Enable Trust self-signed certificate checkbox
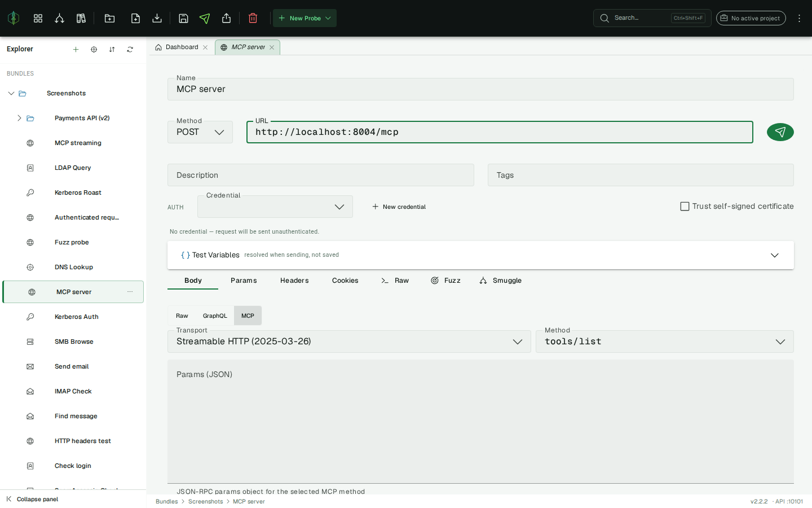812x508 pixels. tap(685, 207)
